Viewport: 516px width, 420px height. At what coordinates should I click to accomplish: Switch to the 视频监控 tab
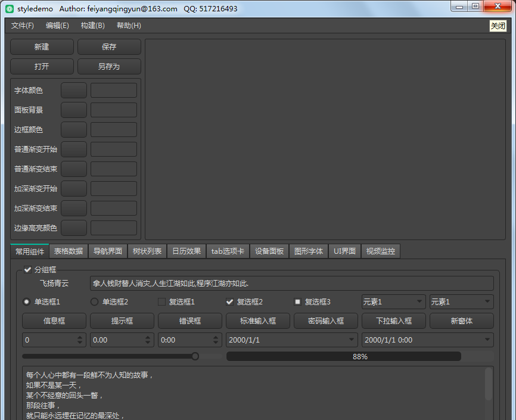point(381,251)
